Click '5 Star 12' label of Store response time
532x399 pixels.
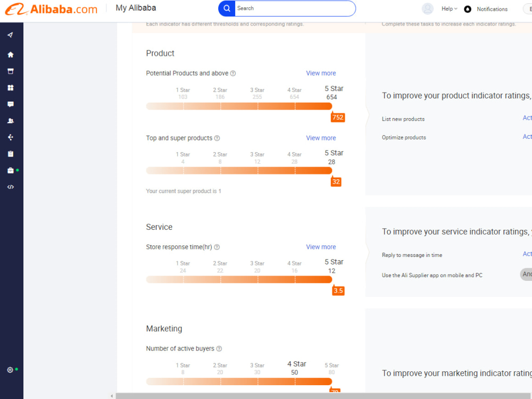(x=334, y=267)
